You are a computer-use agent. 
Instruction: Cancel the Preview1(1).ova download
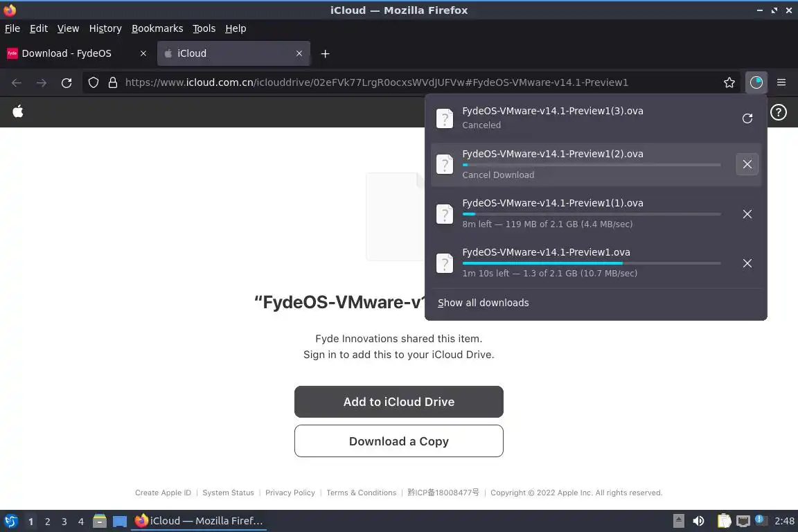pos(747,214)
